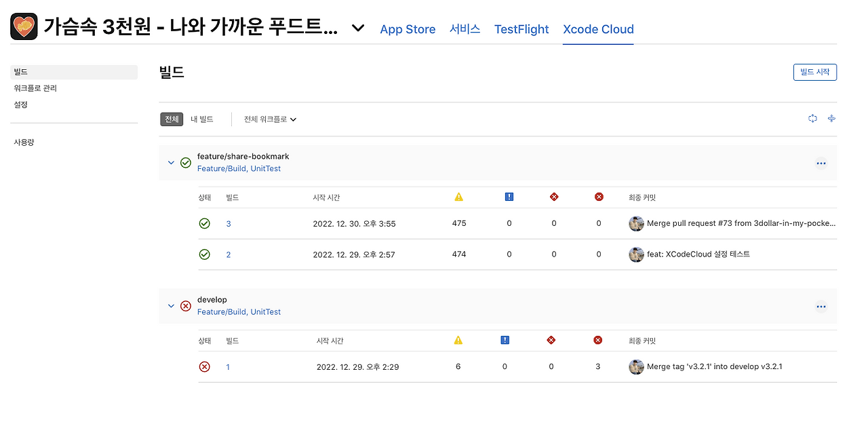Open Feature/Build, UnitTest link under develop
The width and height of the screenshot is (868, 422).
[239, 312]
